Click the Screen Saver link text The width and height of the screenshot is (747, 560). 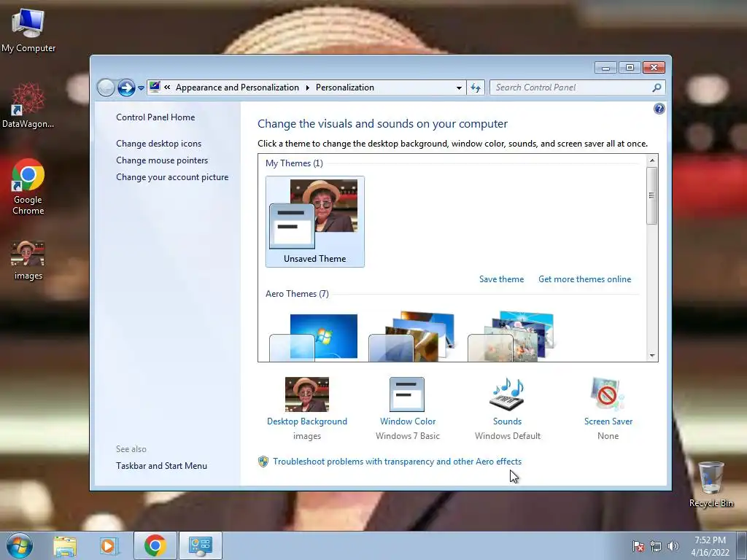608,421
